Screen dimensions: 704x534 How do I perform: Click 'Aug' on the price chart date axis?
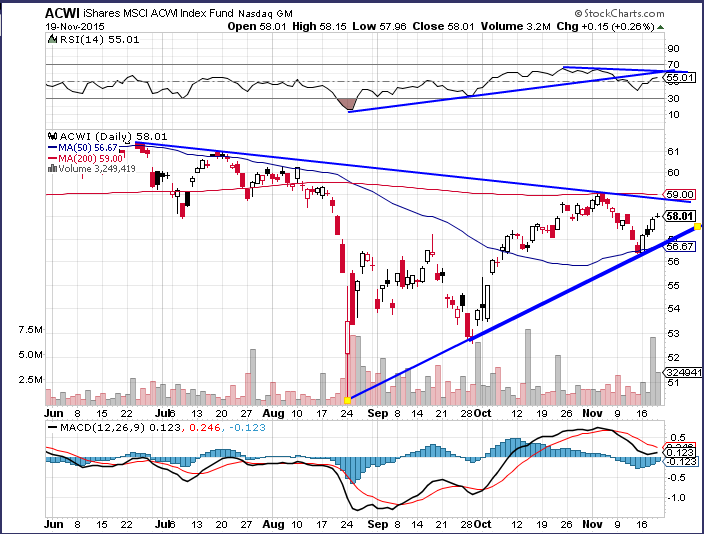coord(273,413)
